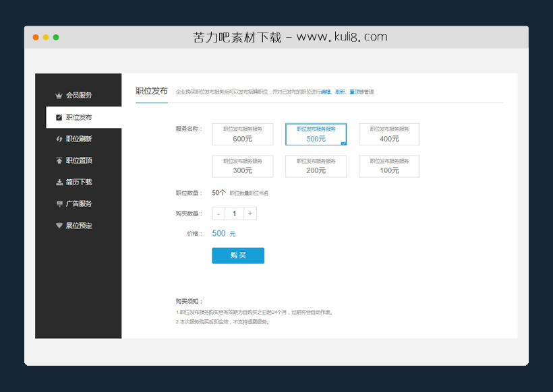Select the 100元 service package
Image resolution: width=553 pixels, height=392 pixels.
coord(389,166)
